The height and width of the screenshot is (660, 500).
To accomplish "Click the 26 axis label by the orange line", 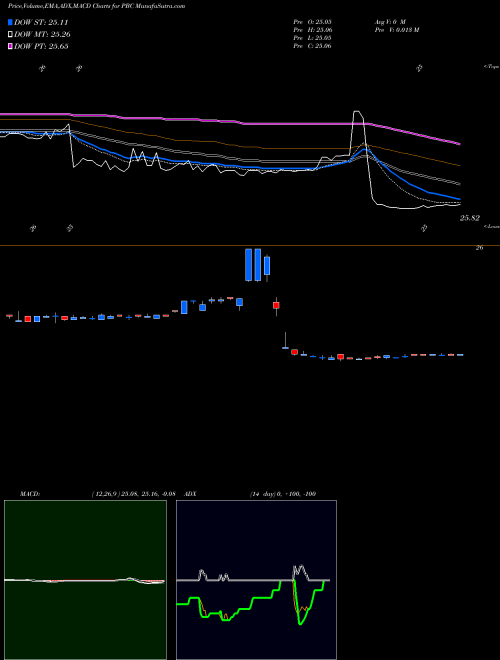I will click(x=479, y=248).
